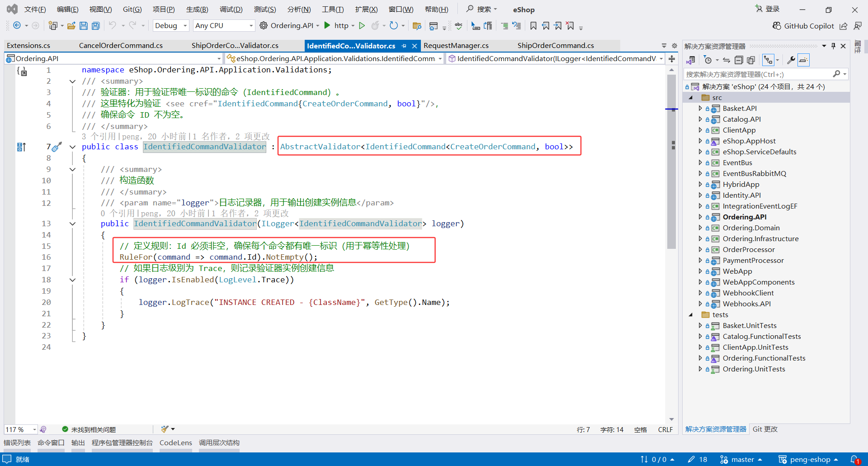Click the Clear Bookmarks icon with red X

(571, 26)
